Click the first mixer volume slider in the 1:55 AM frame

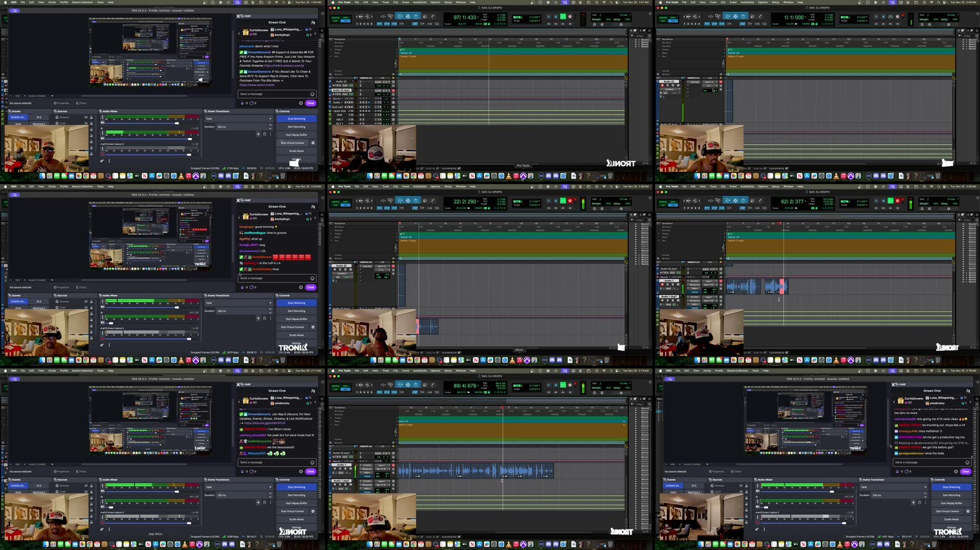pos(152,123)
